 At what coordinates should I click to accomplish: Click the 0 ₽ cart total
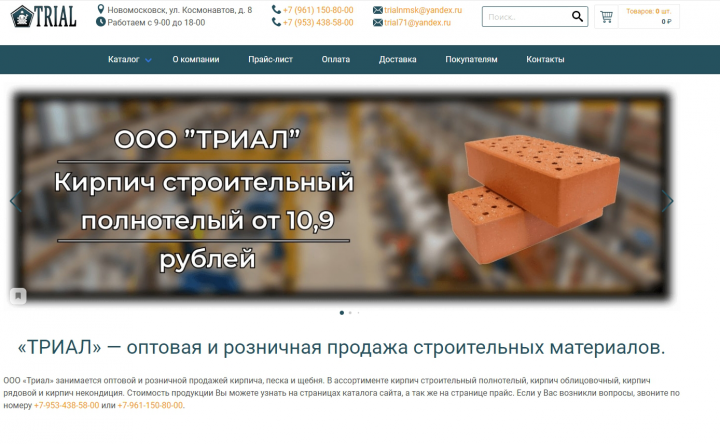pos(666,22)
